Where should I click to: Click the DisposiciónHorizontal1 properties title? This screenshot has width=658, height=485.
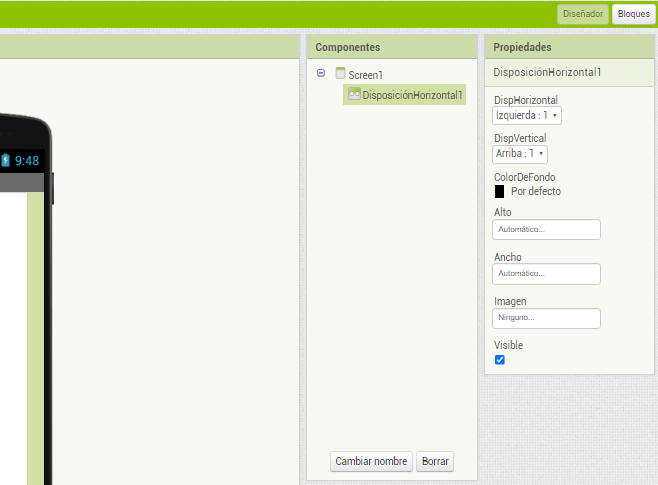click(547, 72)
